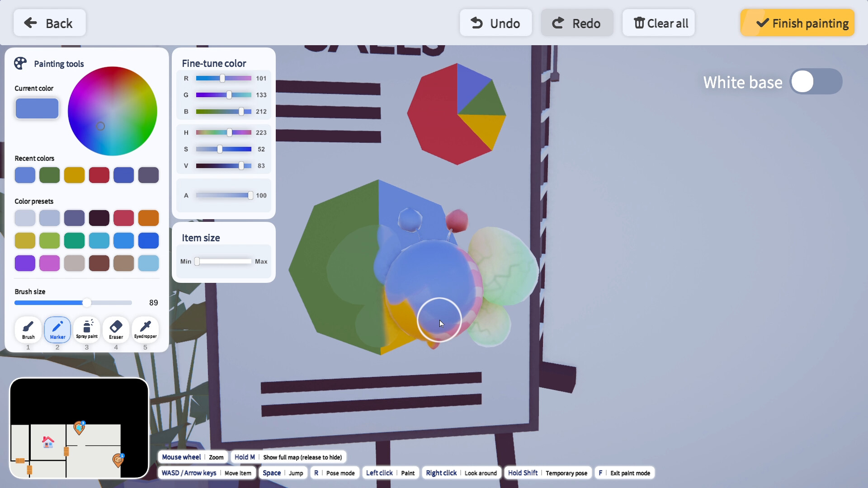Click the home marker on the minimap

[x=48, y=441]
